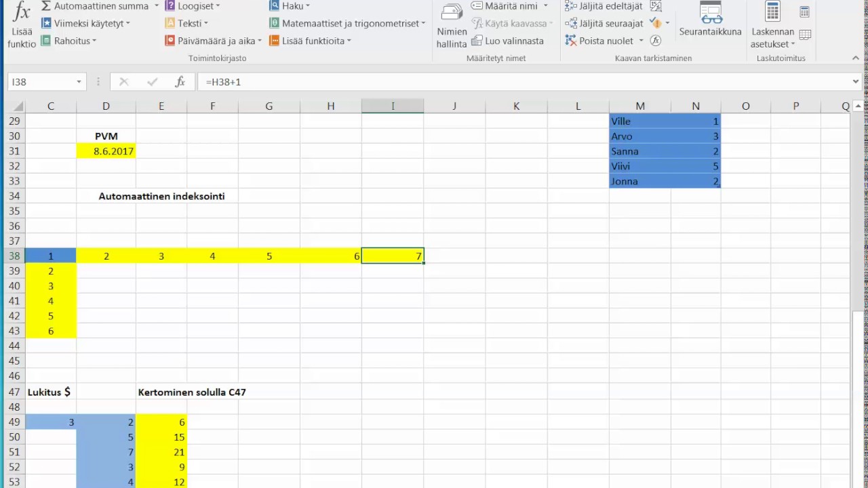
Task: Click calculate sheet icon
Action: pos(805,35)
